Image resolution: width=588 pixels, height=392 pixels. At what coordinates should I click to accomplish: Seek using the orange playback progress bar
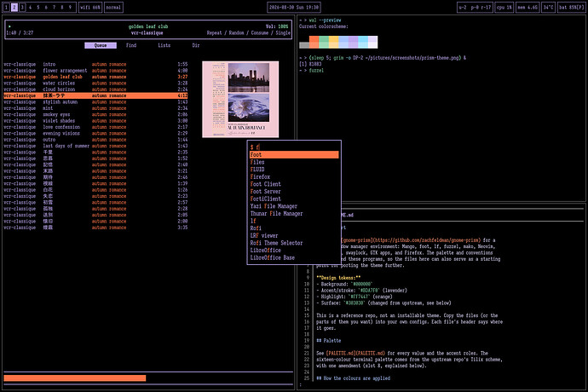point(75,378)
